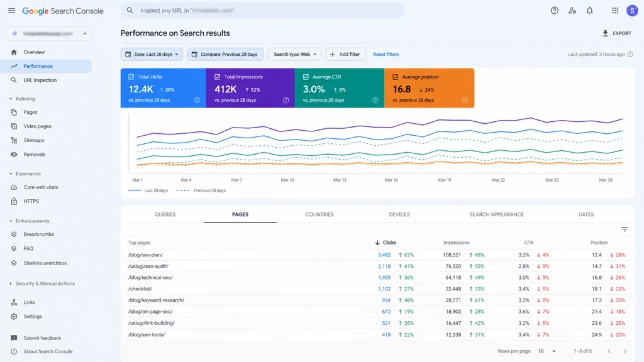Click the Pages document icon in sidebar
The image size is (644, 362).
(x=14, y=112)
